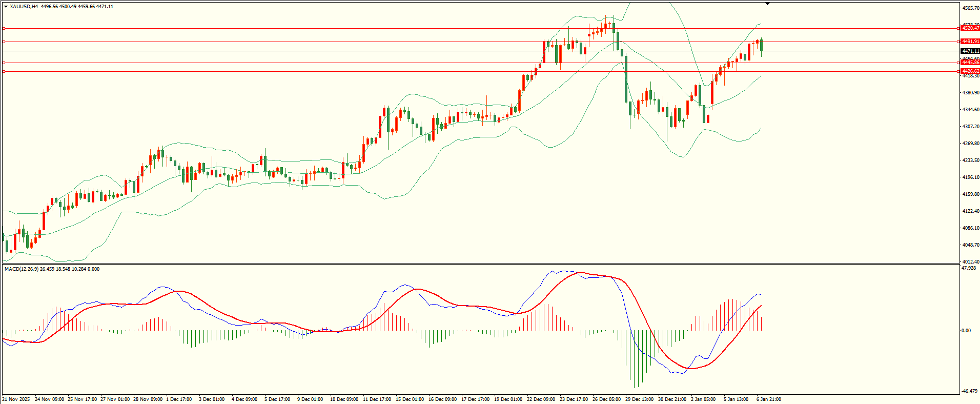Click the black 4471.11 current price label
Viewport: 980px width, 404px height.
[x=970, y=51]
